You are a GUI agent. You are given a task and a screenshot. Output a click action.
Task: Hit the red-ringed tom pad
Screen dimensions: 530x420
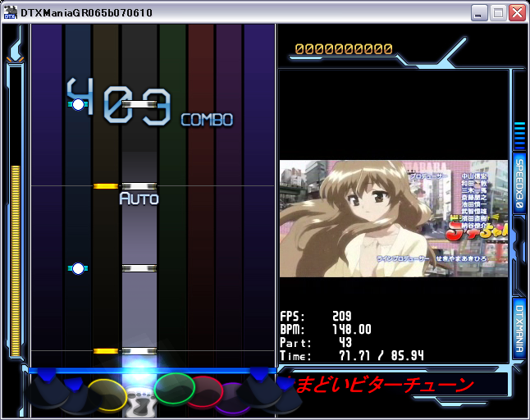[x=207, y=392]
